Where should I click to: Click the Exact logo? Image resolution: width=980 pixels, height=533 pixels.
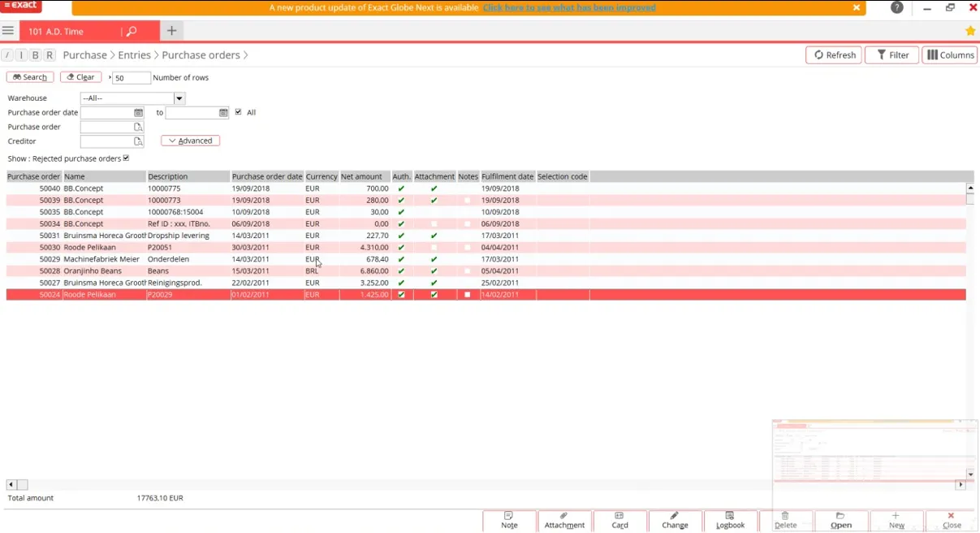tap(20, 6)
